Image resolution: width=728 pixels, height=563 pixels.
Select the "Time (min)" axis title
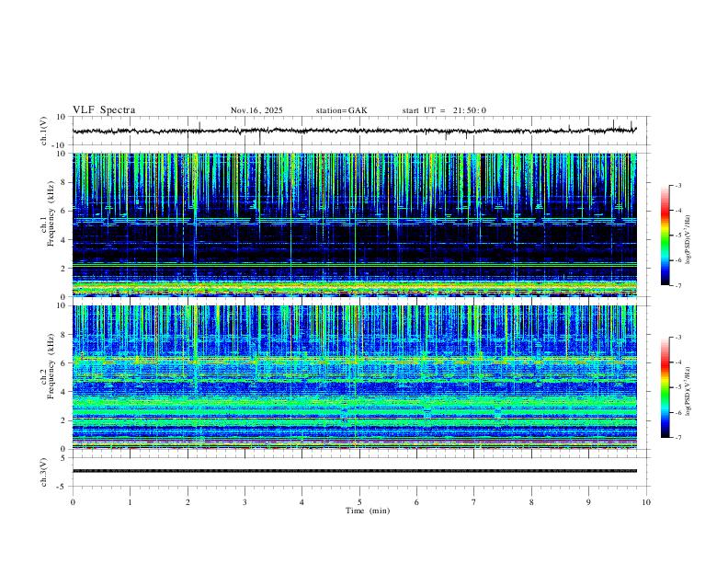[x=368, y=511]
